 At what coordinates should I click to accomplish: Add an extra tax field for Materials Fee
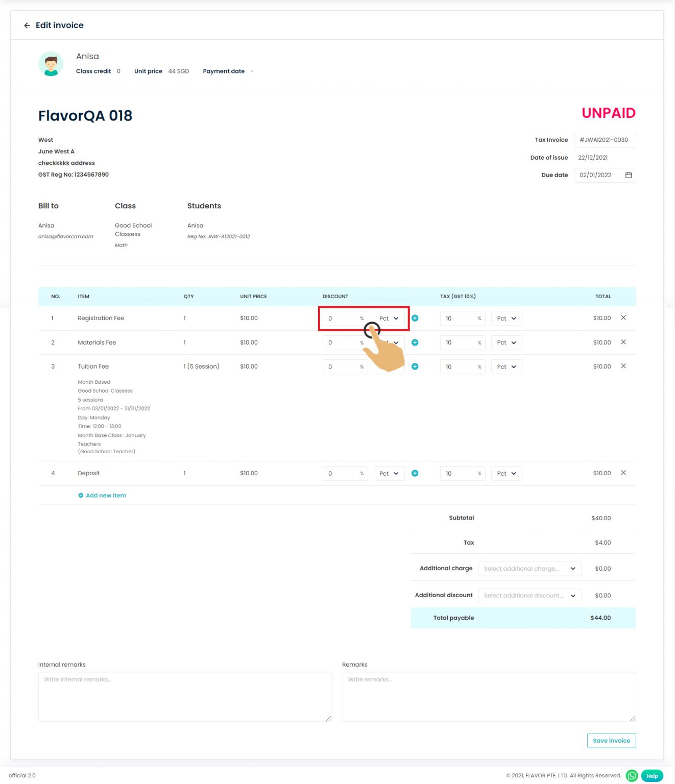(x=415, y=342)
